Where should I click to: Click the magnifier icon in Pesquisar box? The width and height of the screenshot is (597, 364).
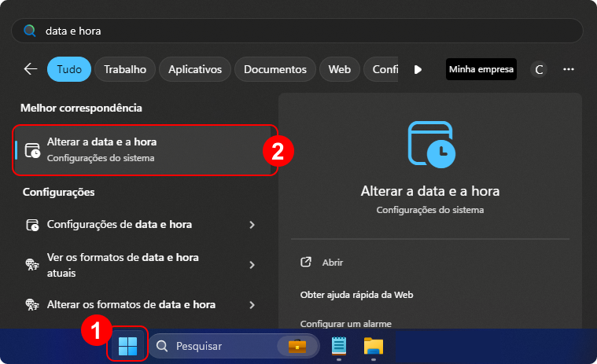point(162,346)
